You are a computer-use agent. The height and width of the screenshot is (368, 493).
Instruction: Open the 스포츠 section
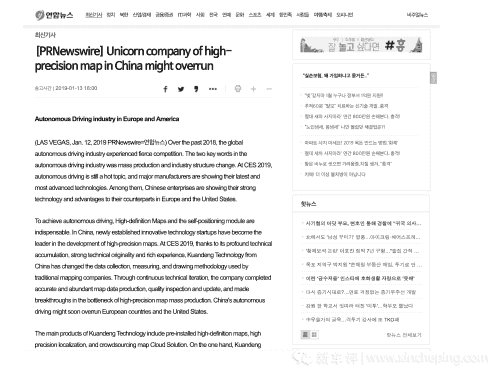click(x=255, y=15)
